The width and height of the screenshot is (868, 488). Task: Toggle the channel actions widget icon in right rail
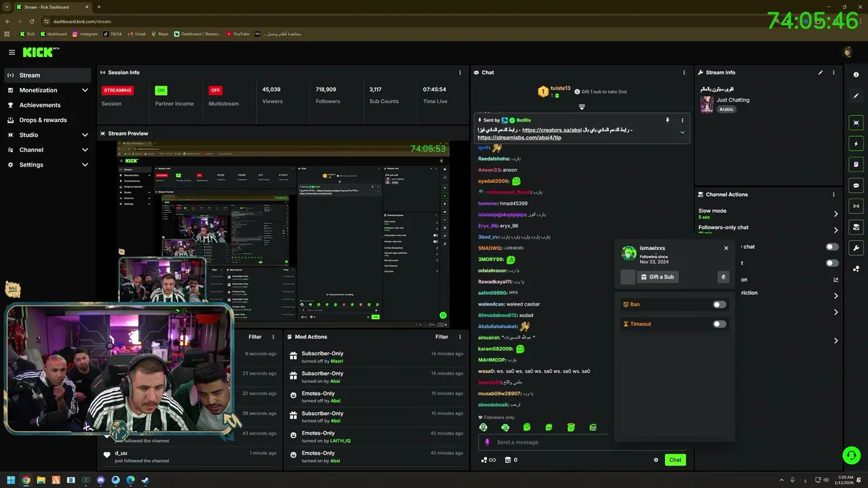click(856, 226)
